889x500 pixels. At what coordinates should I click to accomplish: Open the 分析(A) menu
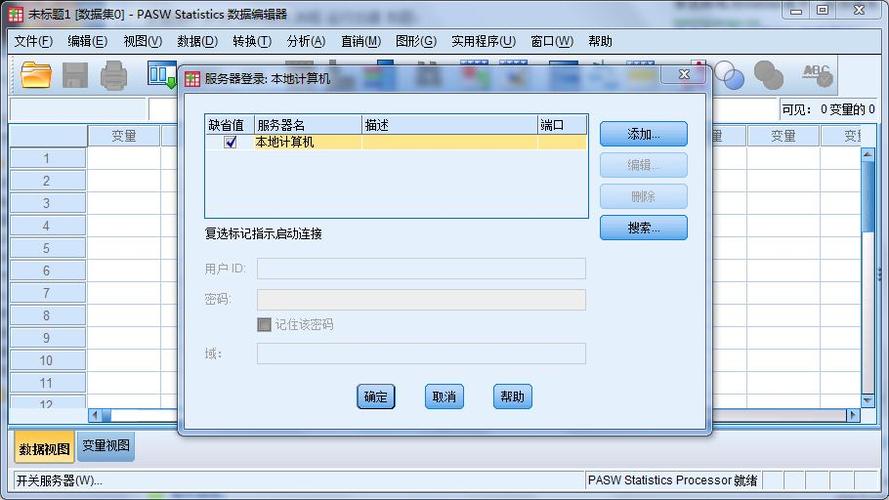[305, 41]
